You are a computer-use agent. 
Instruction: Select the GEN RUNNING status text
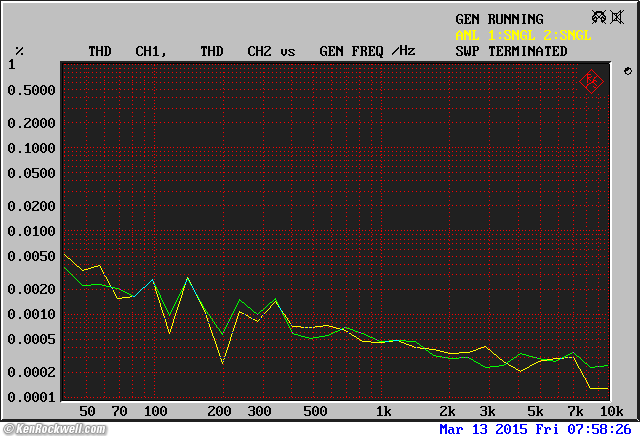pyautogui.click(x=499, y=19)
